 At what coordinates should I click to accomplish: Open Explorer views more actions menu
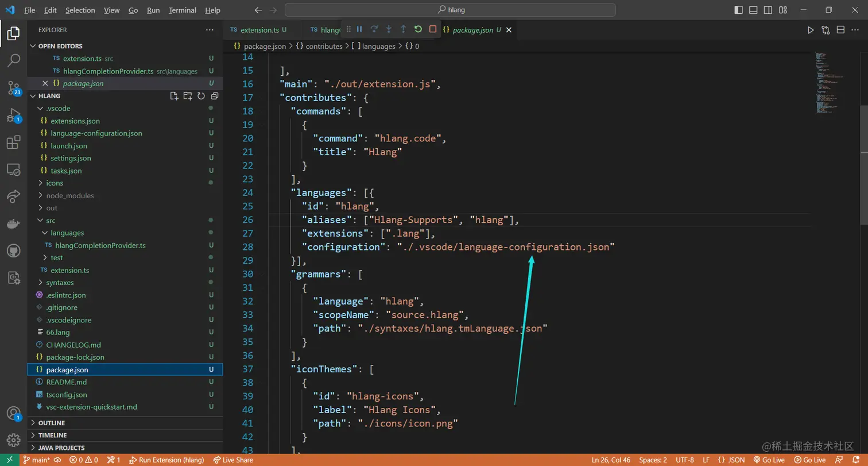[210, 30]
